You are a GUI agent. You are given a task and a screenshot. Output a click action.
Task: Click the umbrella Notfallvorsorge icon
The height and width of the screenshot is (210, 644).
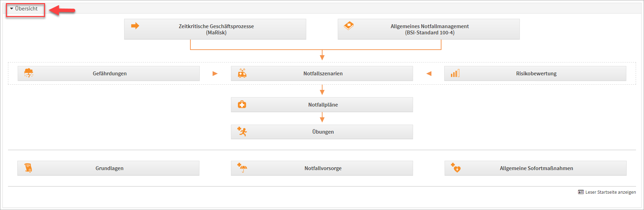click(x=242, y=168)
